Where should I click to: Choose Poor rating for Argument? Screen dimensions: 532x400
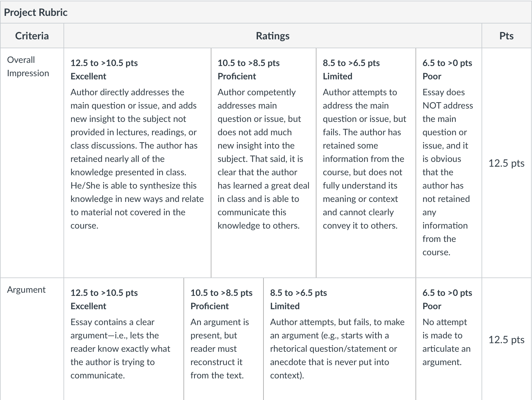pyautogui.click(x=449, y=339)
